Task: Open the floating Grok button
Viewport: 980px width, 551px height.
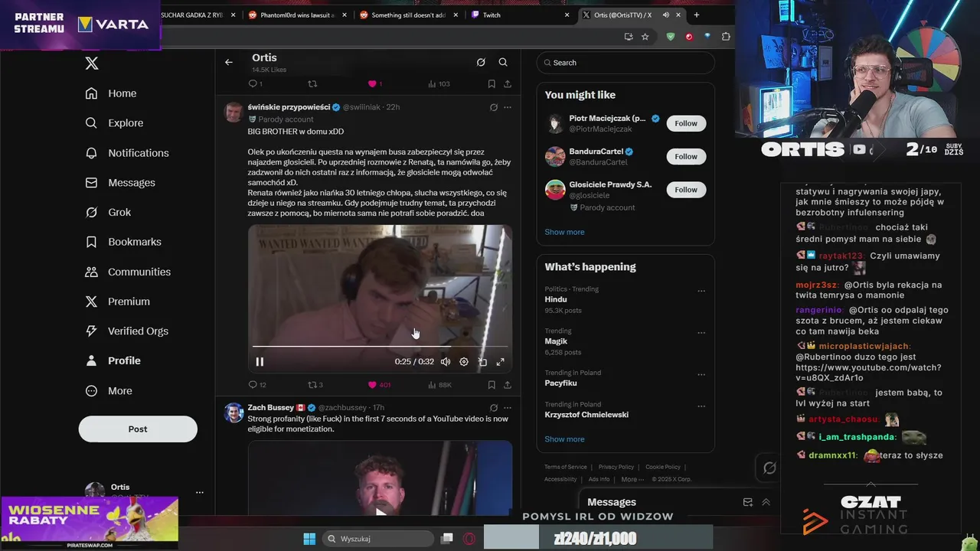Action: click(769, 468)
